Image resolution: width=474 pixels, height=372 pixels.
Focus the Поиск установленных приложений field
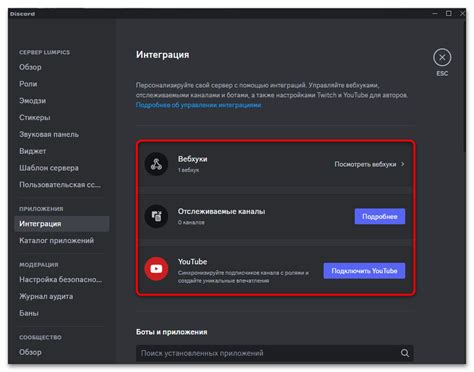click(x=275, y=353)
